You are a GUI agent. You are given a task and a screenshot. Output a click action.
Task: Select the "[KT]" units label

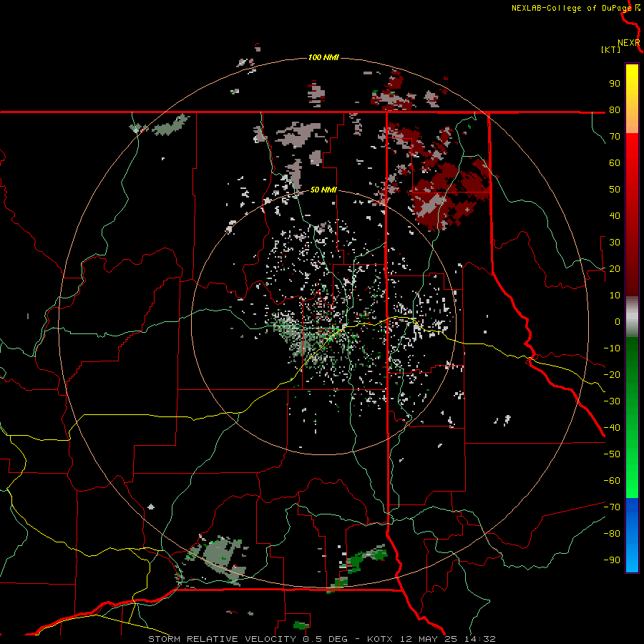tap(610, 49)
